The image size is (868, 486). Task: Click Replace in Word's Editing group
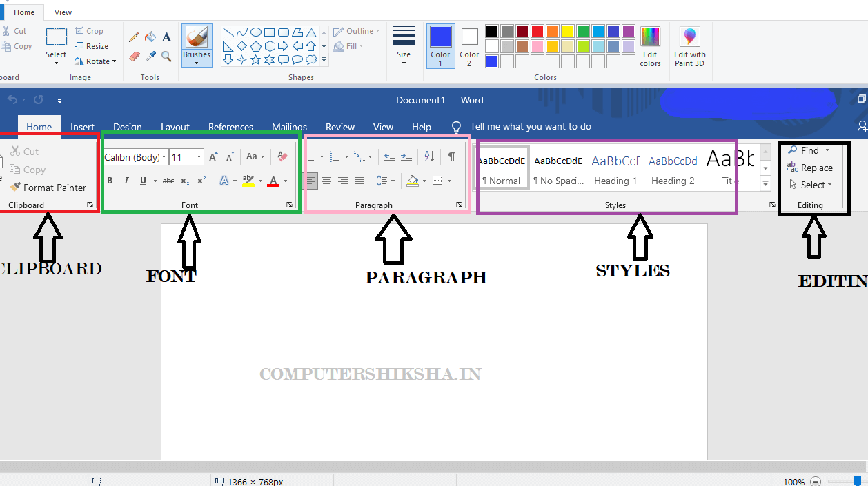[x=810, y=168]
